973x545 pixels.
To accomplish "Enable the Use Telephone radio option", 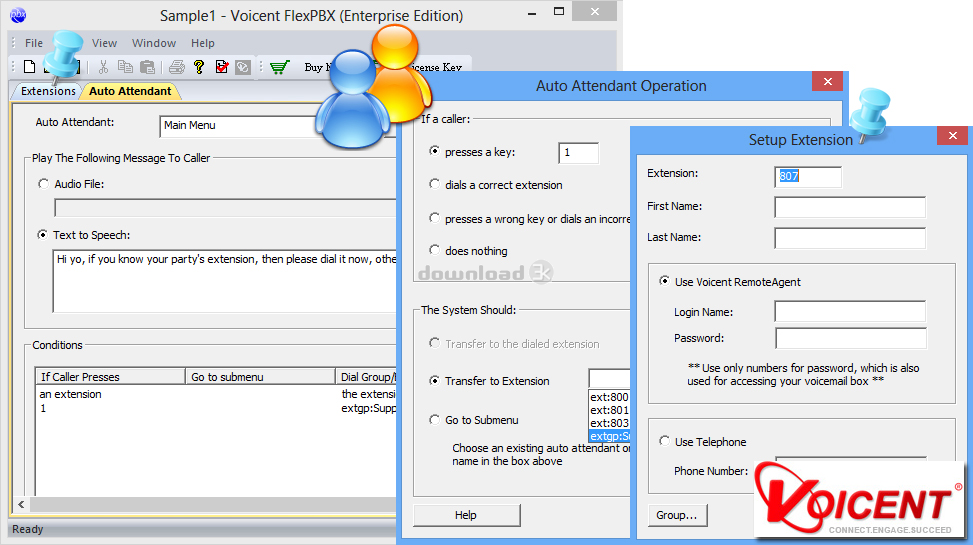I will tap(665, 441).
